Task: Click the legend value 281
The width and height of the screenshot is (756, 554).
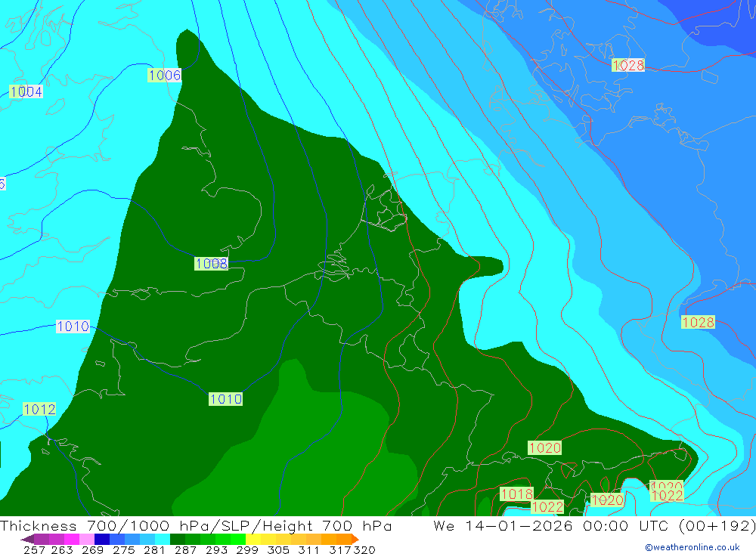Action: coord(154,550)
